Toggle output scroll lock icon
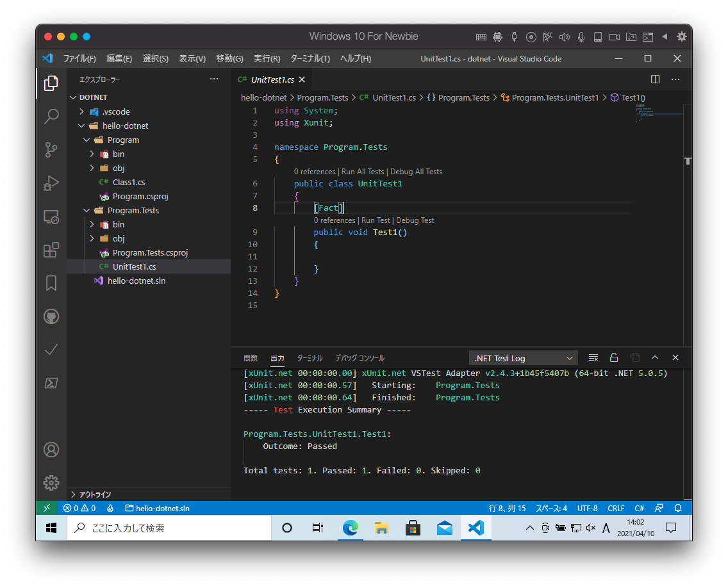 tap(614, 358)
